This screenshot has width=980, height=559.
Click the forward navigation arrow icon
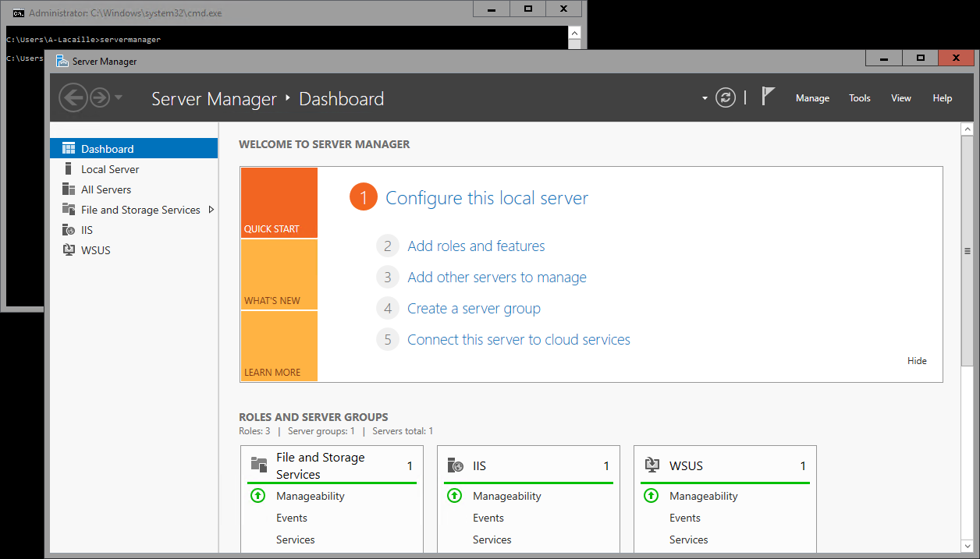coord(100,97)
